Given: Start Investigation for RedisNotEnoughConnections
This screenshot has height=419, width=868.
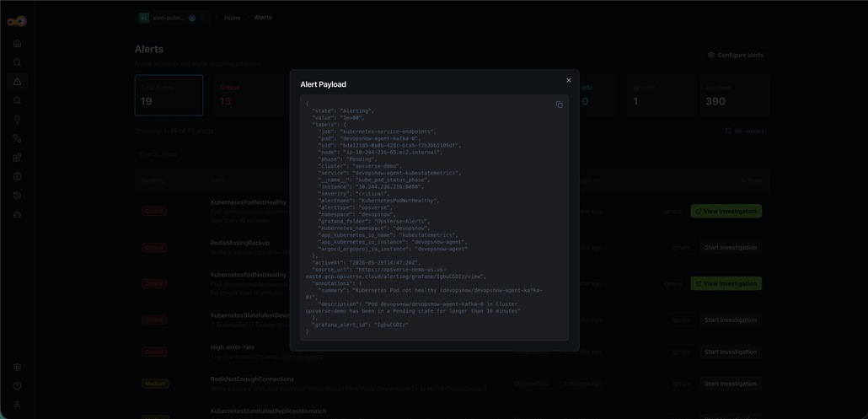Looking at the screenshot, I should (x=730, y=384).
